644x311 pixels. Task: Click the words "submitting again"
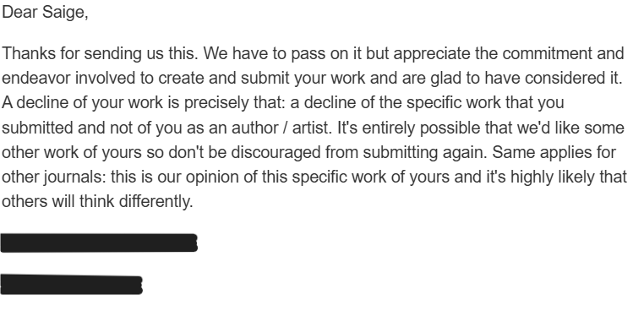pos(425,152)
